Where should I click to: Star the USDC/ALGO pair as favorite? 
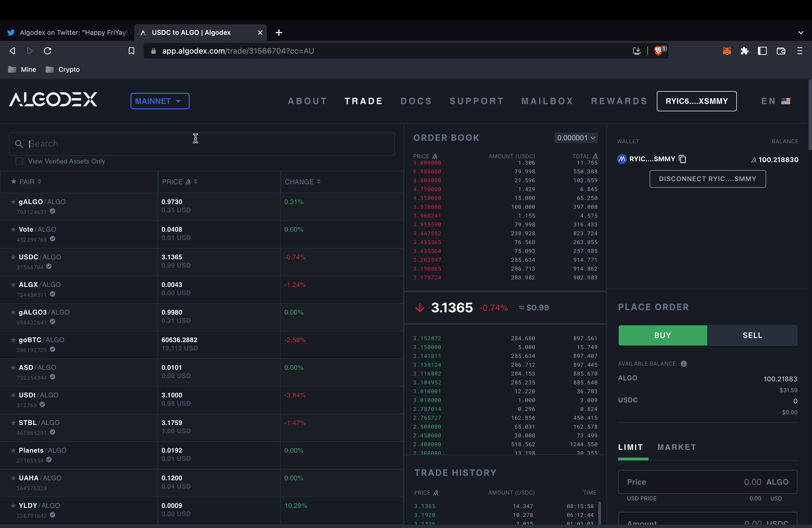13,257
